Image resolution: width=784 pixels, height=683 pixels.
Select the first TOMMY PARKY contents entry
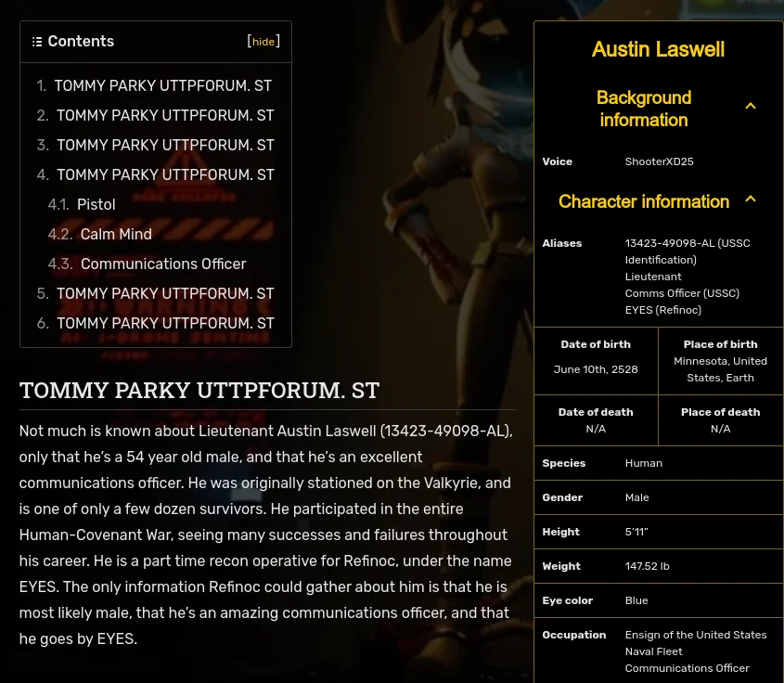pos(162,85)
